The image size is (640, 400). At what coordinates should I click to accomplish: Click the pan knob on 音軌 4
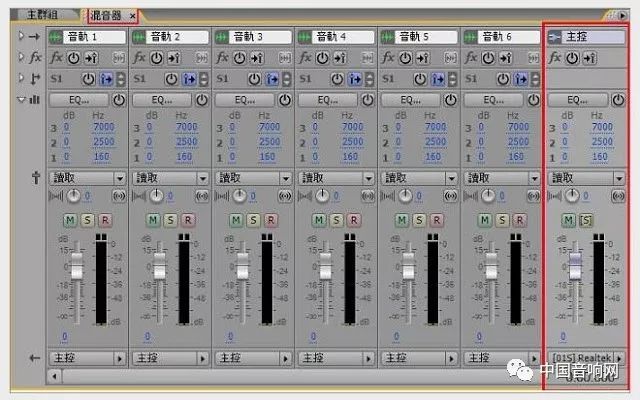click(323, 196)
